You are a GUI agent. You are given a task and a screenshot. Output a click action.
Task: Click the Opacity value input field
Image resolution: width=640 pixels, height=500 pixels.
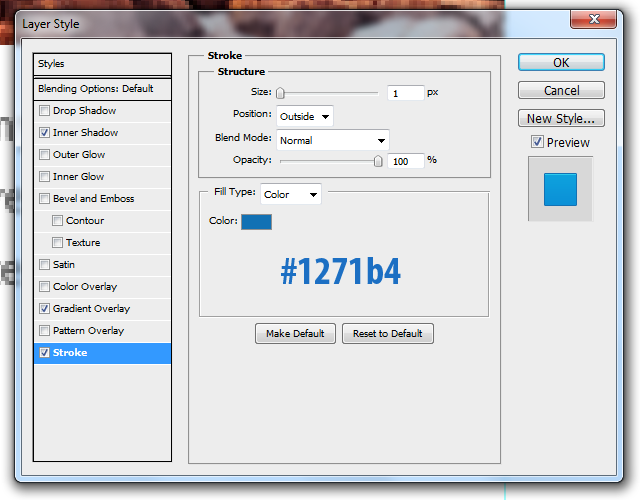[x=406, y=161]
